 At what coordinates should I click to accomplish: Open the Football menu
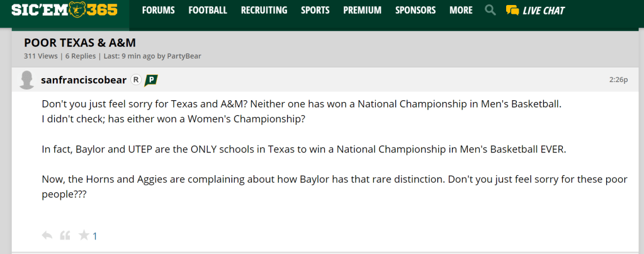(x=208, y=10)
